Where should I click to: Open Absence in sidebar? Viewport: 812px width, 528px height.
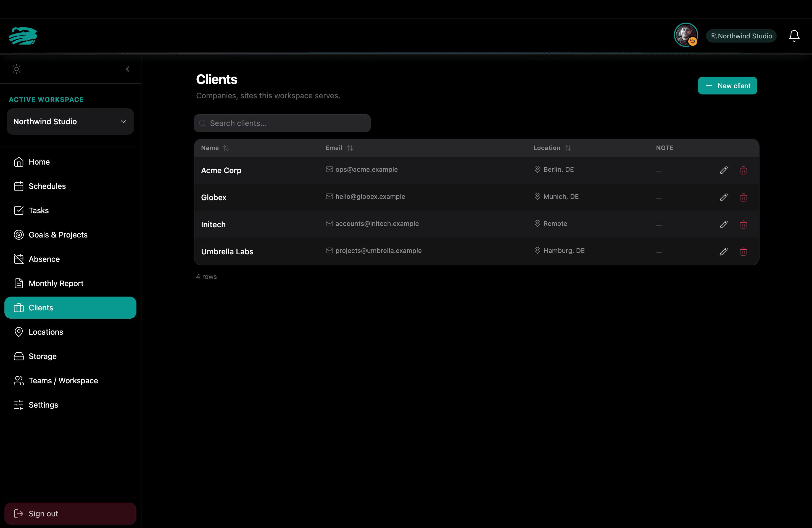tap(70, 259)
